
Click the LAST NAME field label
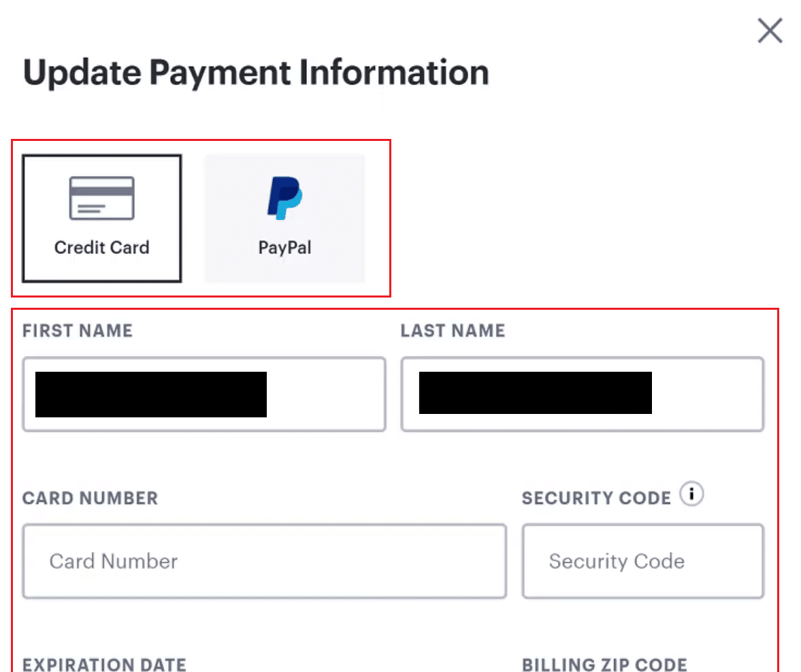coord(453,331)
